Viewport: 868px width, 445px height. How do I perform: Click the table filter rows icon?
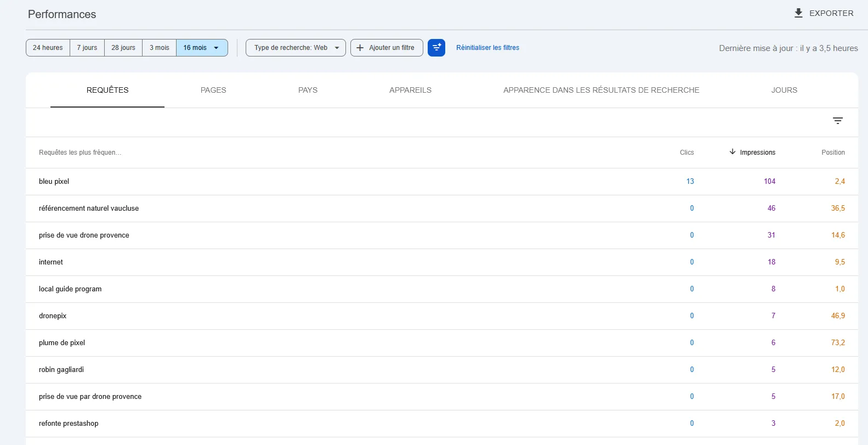[x=838, y=121]
